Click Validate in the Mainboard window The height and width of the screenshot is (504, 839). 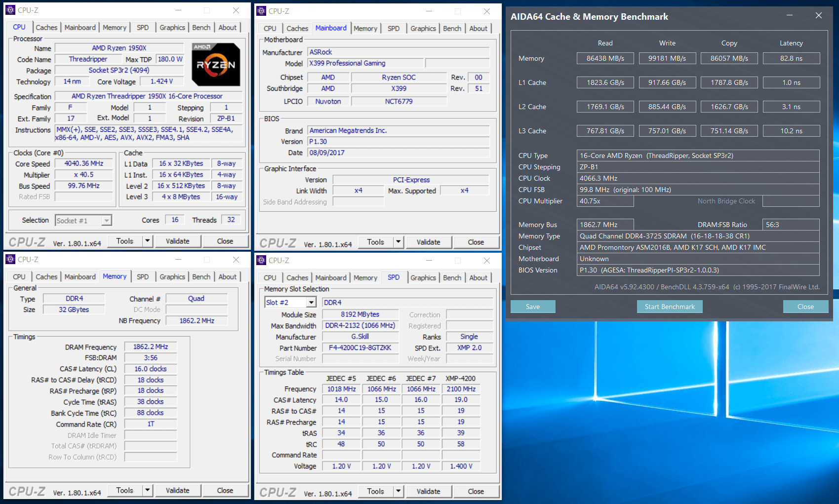428,242
